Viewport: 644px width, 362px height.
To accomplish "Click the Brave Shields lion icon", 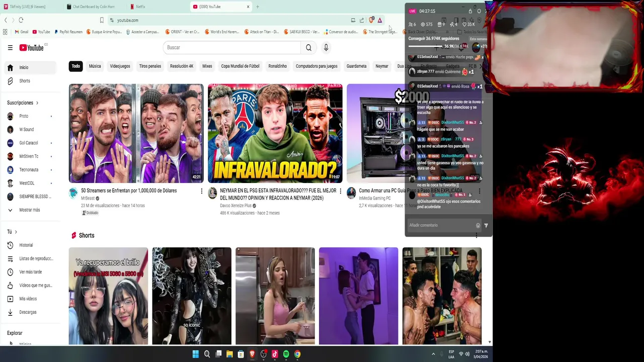I will [371, 20].
